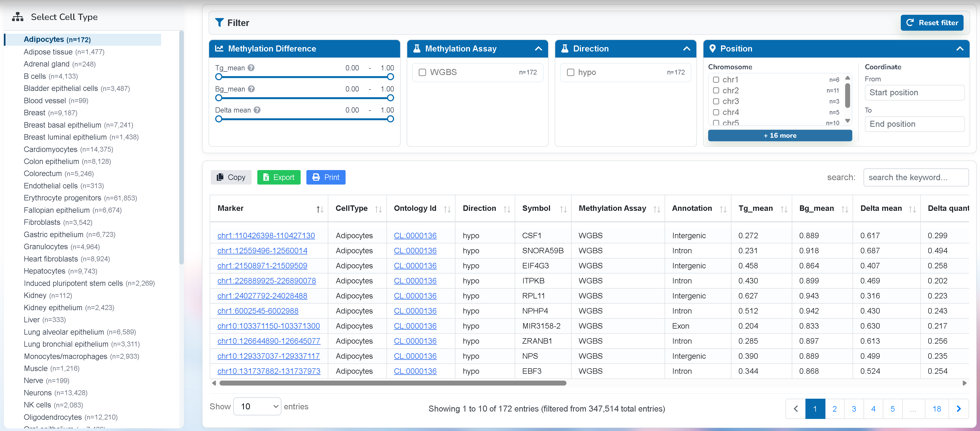The image size is (980, 431).
Task: Click the Reset filter button
Action: coord(932,23)
